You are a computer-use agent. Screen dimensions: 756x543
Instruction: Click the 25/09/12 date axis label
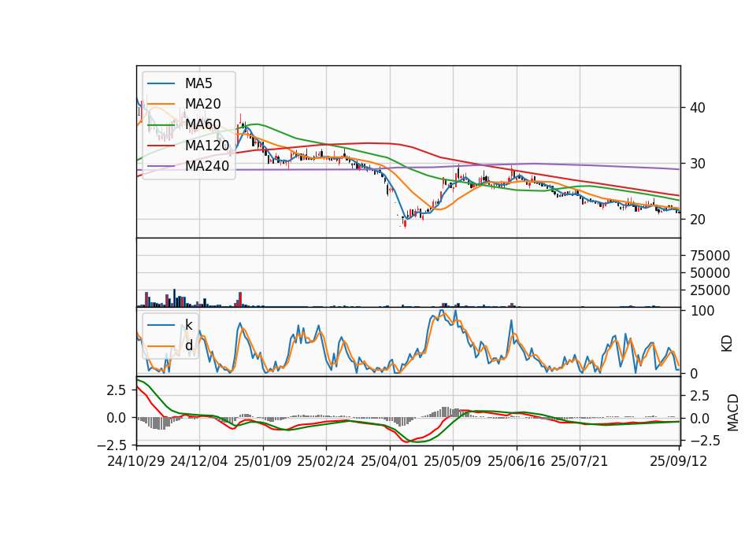point(678,461)
